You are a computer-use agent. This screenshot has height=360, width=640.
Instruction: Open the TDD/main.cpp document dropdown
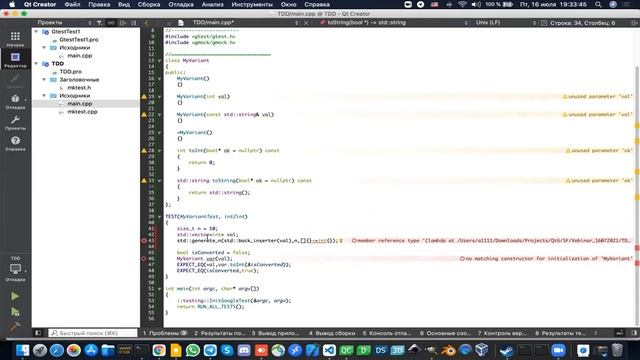(x=245, y=23)
